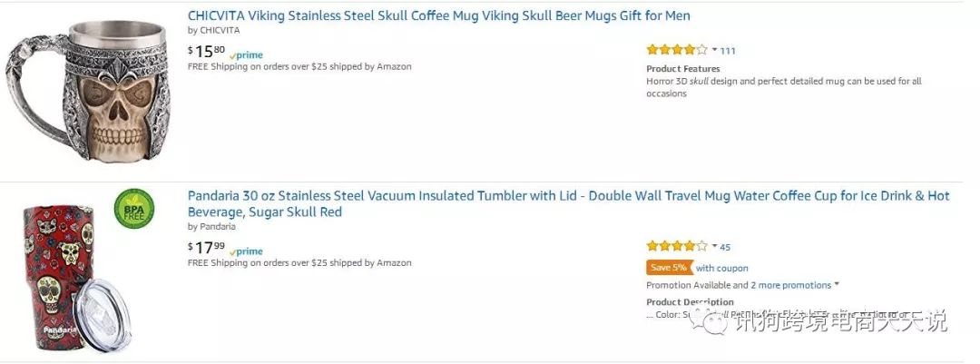
Task: Click the "with coupon" link
Action: (x=722, y=268)
